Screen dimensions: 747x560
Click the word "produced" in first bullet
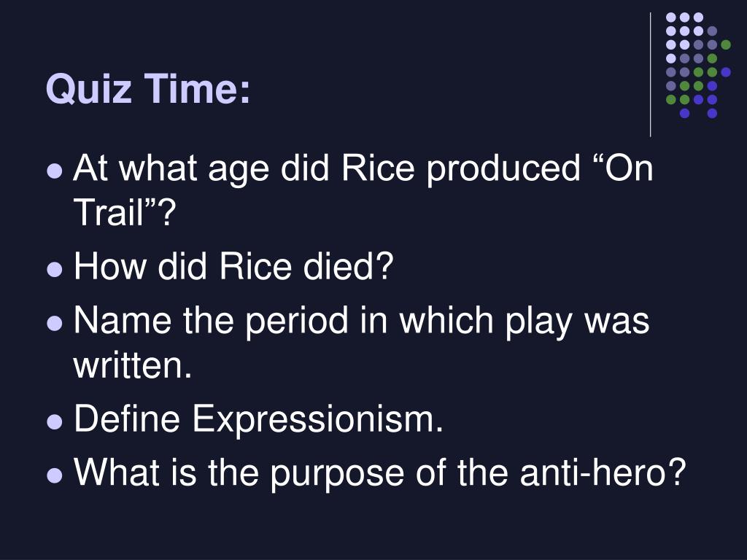[x=503, y=169]
